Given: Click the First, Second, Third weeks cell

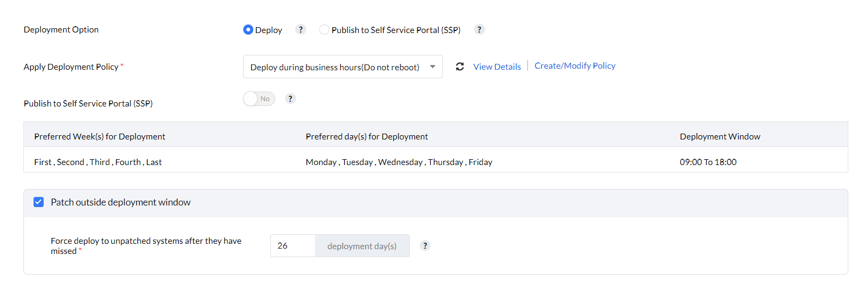Looking at the screenshot, I should [x=98, y=162].
